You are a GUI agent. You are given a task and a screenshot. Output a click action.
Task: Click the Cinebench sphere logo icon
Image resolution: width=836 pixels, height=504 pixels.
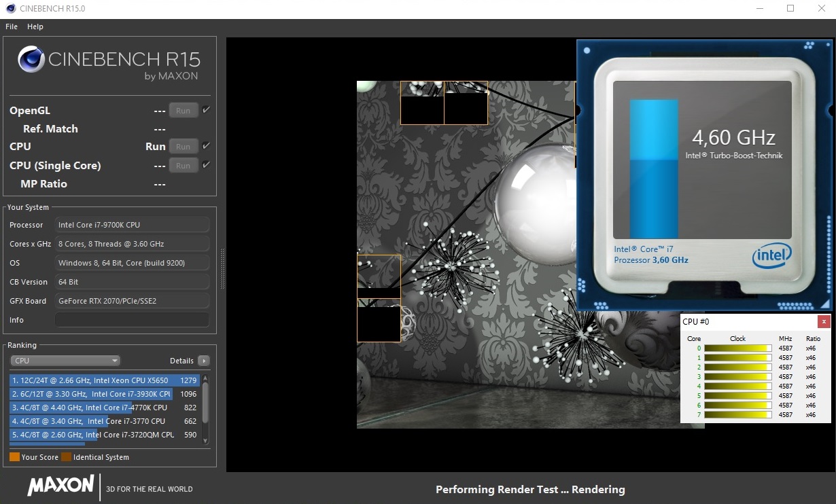coord(31,60)
